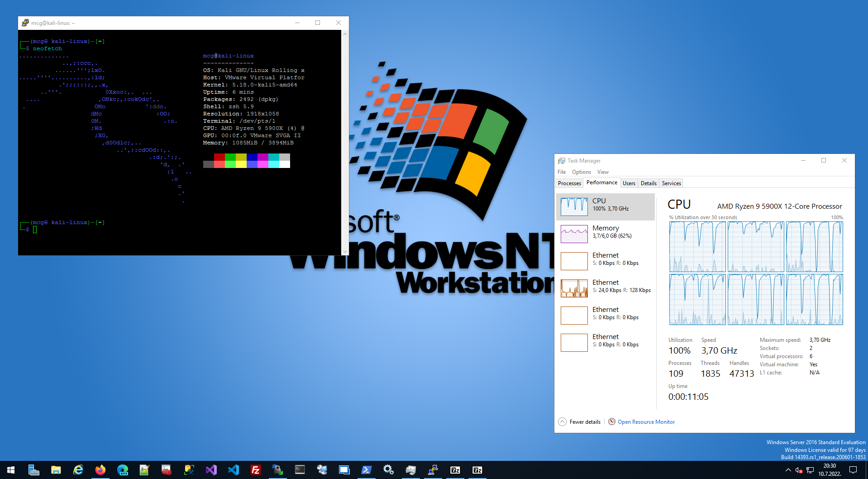This screenshot has width=868, height=479.
Task: Click the "Memory: 1085MiB / 3894MiB" line
Action: click(248, 143)
